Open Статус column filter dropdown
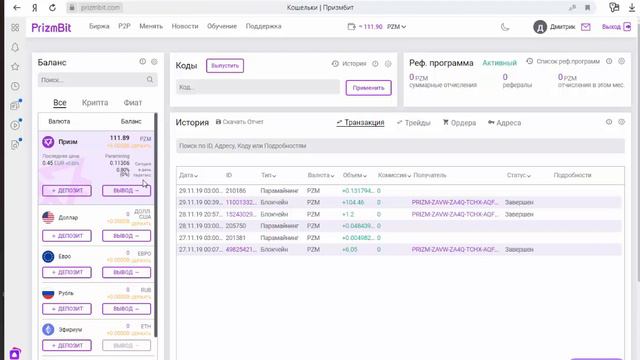Image resolution: width=640 pixels, height=360 pixels. coord(519,175)
